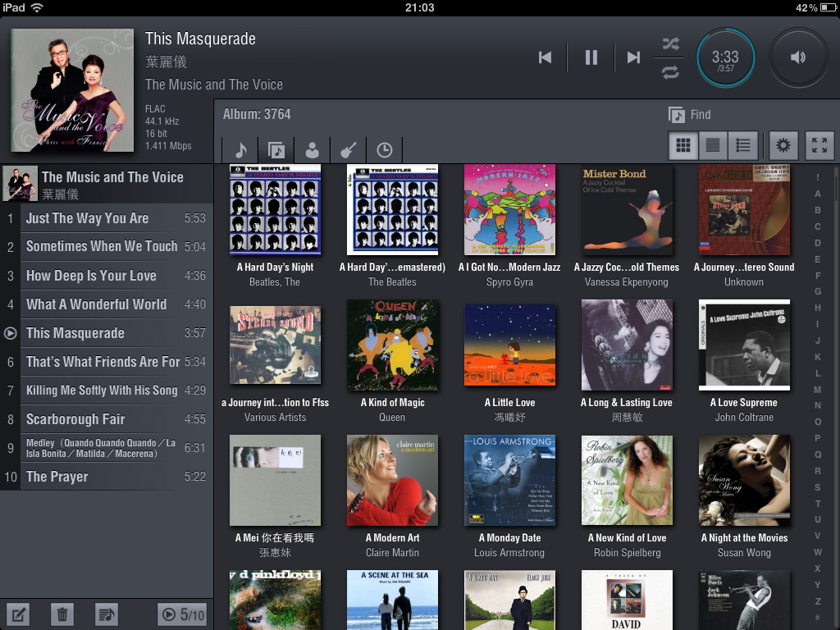Toggle repeat playback mode
This screenshot has width=840, height=630.
coord(670,72)
